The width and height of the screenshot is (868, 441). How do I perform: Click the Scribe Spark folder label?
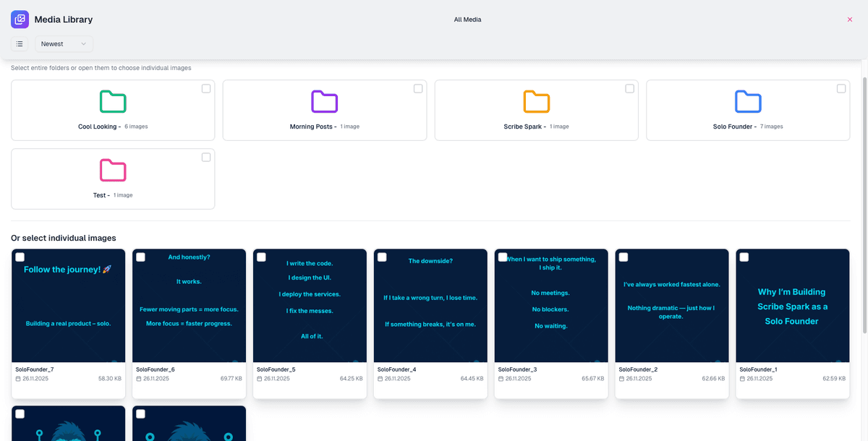pos(523,127)
